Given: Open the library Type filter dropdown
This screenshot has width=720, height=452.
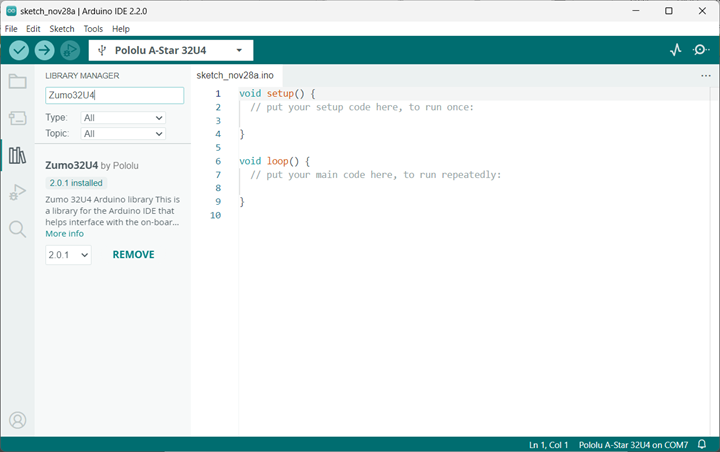Looking at the screenshot, I should [x=123, y=118].
